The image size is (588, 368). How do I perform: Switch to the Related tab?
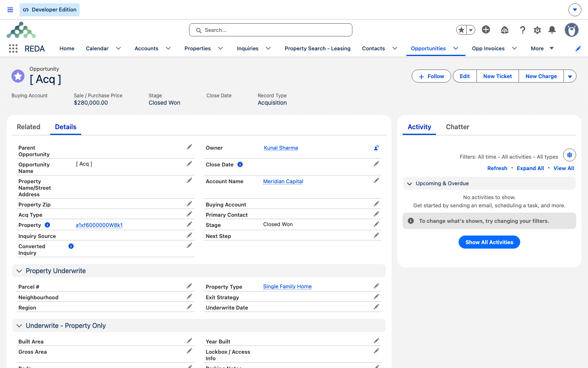(29, 127)
